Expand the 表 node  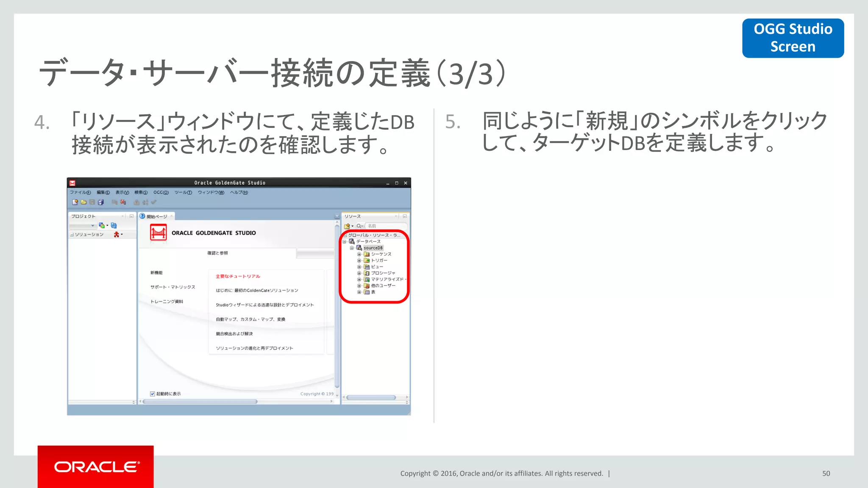point(359,292)
